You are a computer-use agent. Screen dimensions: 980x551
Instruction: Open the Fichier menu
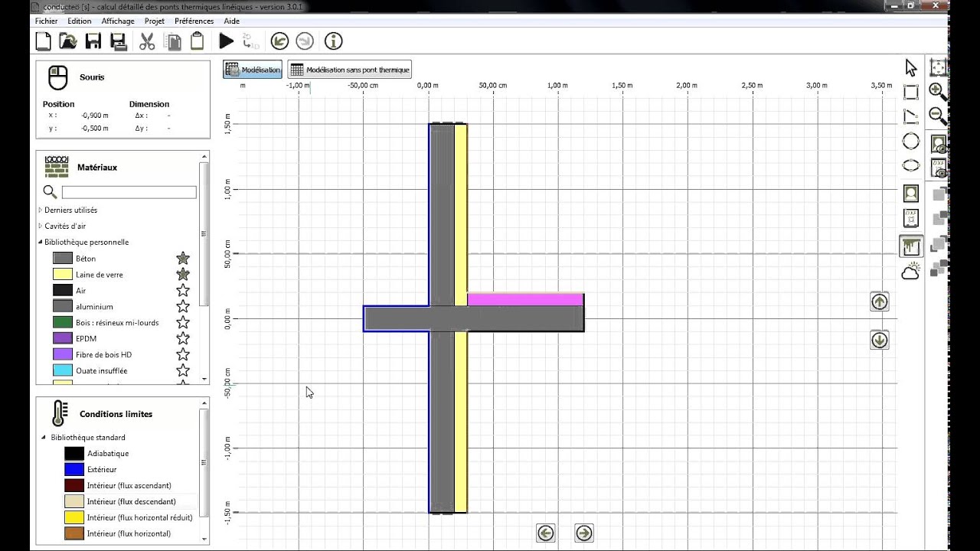click(46, 21)
